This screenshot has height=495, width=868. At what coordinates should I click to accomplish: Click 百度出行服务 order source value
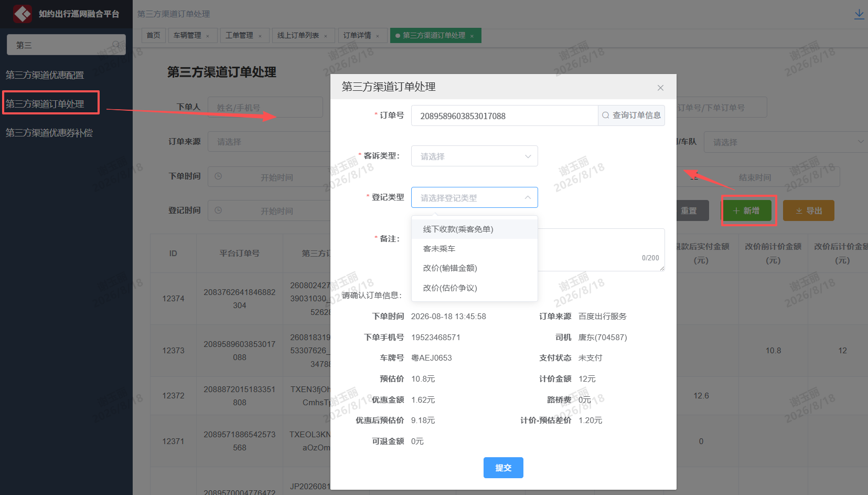pos(603,316)
